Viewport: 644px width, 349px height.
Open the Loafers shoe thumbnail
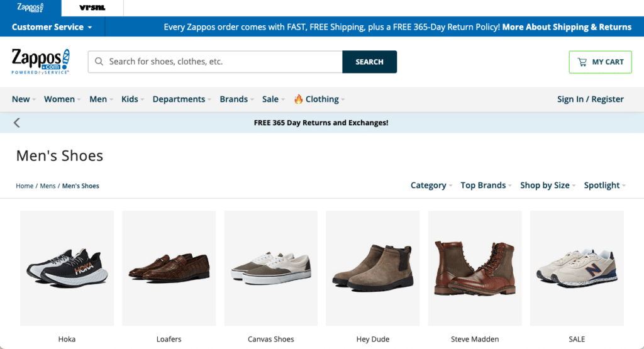[x=169, y=268]
